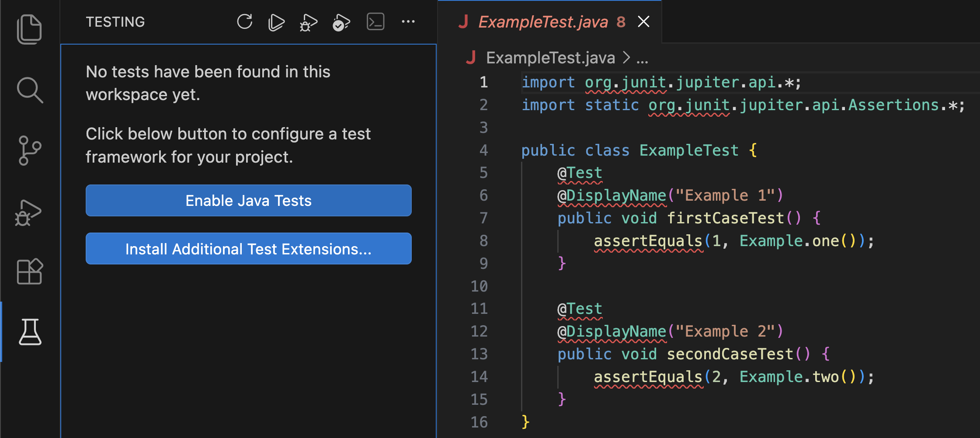Click the secondCaseTest method name
This screenshot has width=980, height=438.
(x=730, y=354)
